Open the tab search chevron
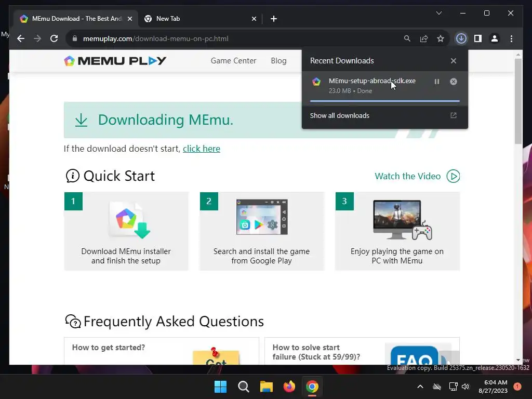 (x=438, y=13)
